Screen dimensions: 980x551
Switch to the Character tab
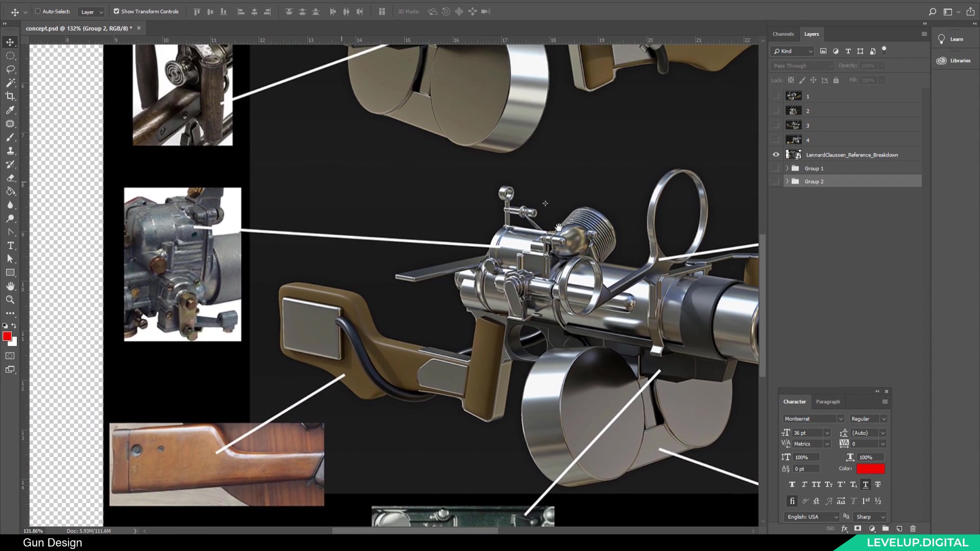[795, 402]
